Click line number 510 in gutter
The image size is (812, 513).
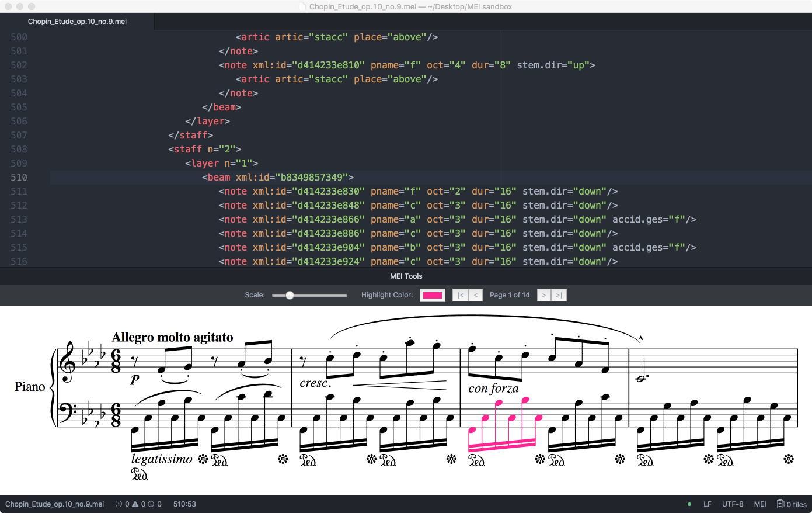pyautogui.click(x=19, y=177)
